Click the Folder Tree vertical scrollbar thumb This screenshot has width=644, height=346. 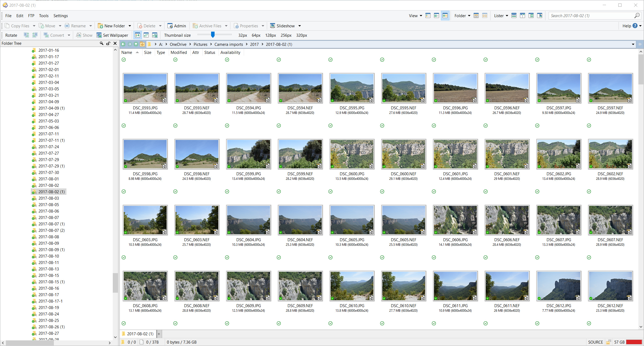(115, 283)
